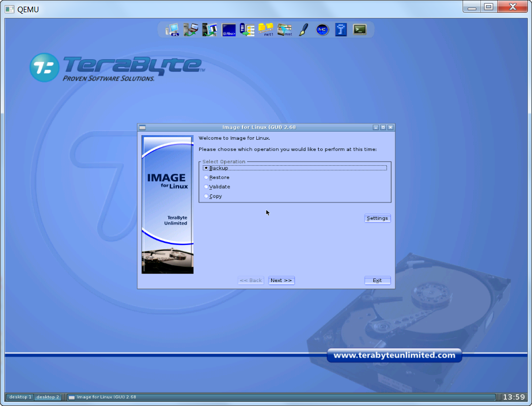
Task: Select the Validate operation
Action: click(x=217, y=187)
